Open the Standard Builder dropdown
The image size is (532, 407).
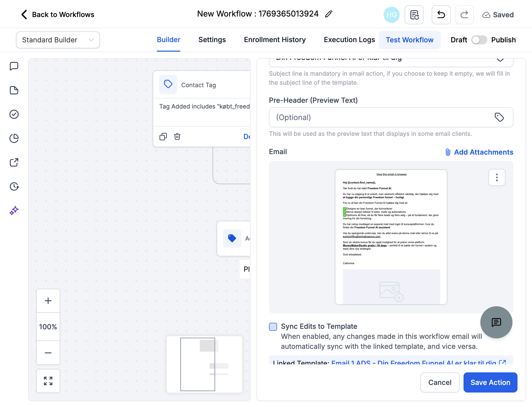[x=58, y=40]
